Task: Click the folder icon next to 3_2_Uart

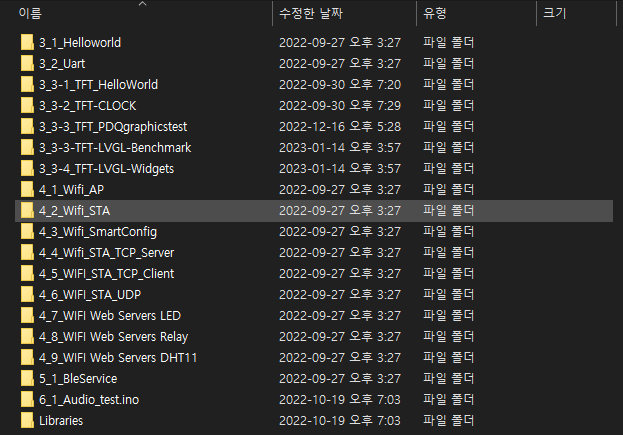Action: point(27,64)
